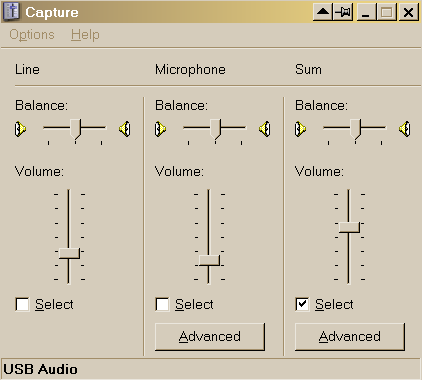The width and height of the screenshot is (422, 380).
Task: Click right speaker icon of Line balance
Action: point(125,129)
